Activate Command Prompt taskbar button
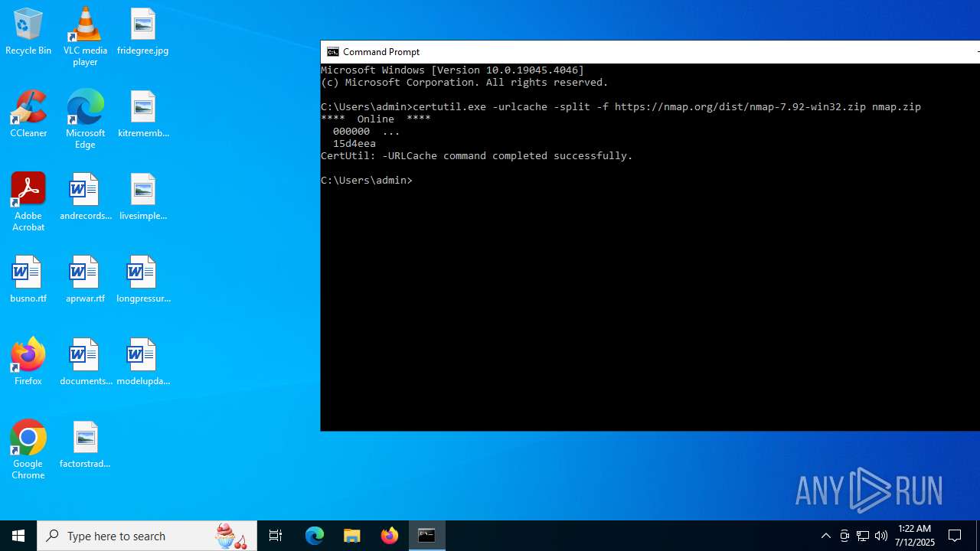 pos(427,536)
